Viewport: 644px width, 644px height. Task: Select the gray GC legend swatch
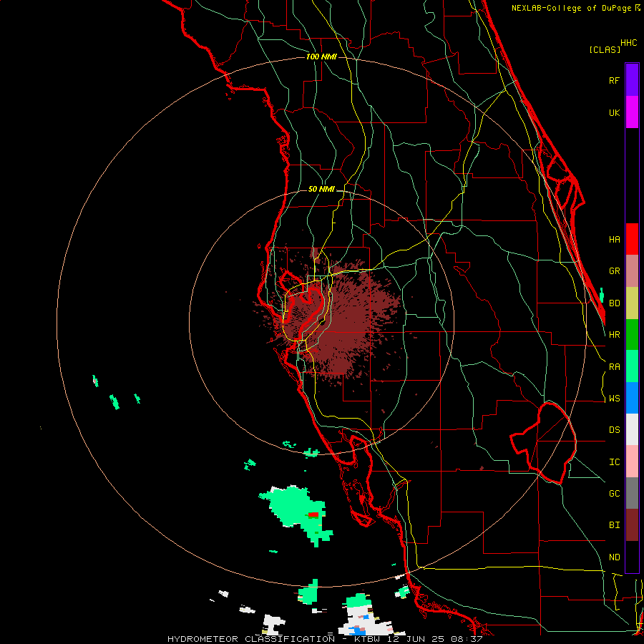coord(632,493)
